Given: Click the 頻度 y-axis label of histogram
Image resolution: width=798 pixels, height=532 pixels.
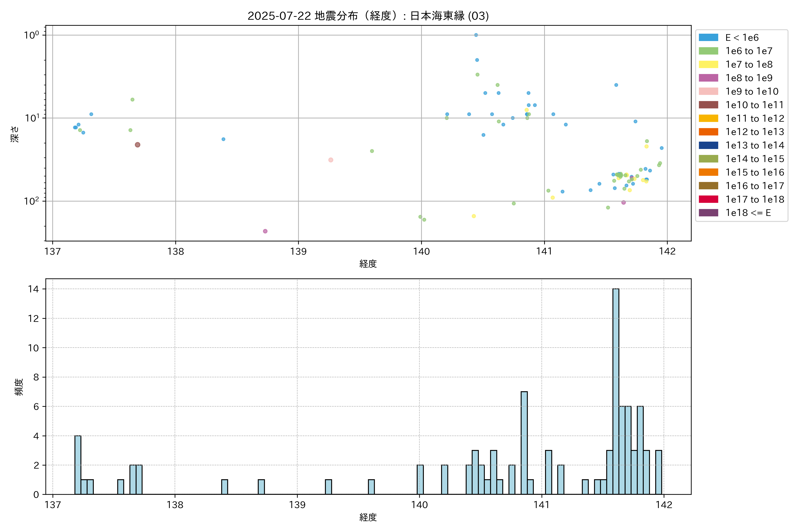Looking at the screenshot, I should point(19,387).
